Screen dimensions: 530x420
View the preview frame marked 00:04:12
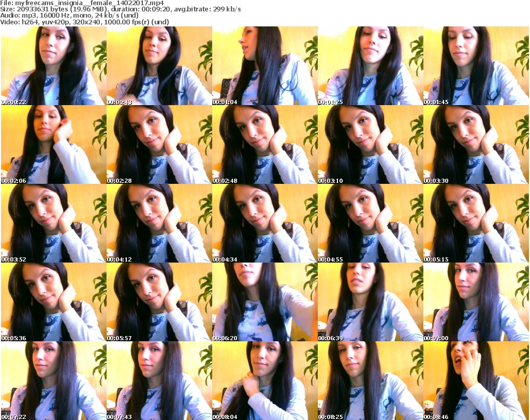click(x=159, y=223)
